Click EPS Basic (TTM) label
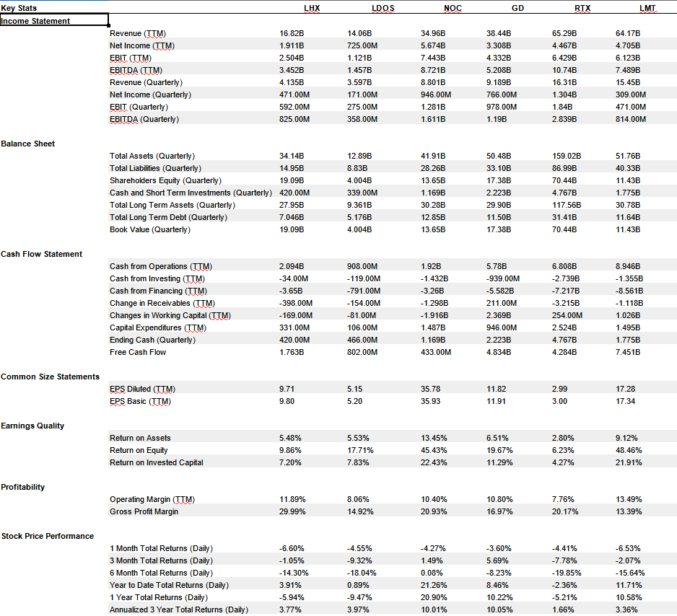677x616 pixels. tap(140, 401)
